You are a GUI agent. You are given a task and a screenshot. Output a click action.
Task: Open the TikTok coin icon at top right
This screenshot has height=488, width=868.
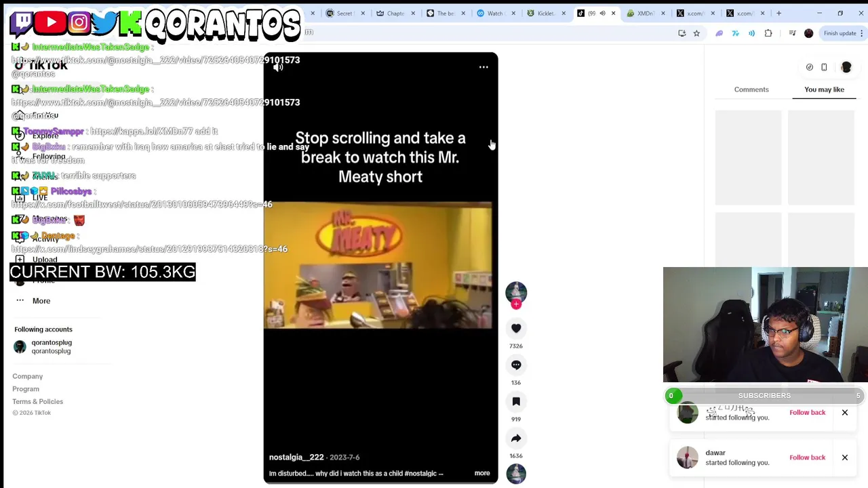tap(810, 67)
